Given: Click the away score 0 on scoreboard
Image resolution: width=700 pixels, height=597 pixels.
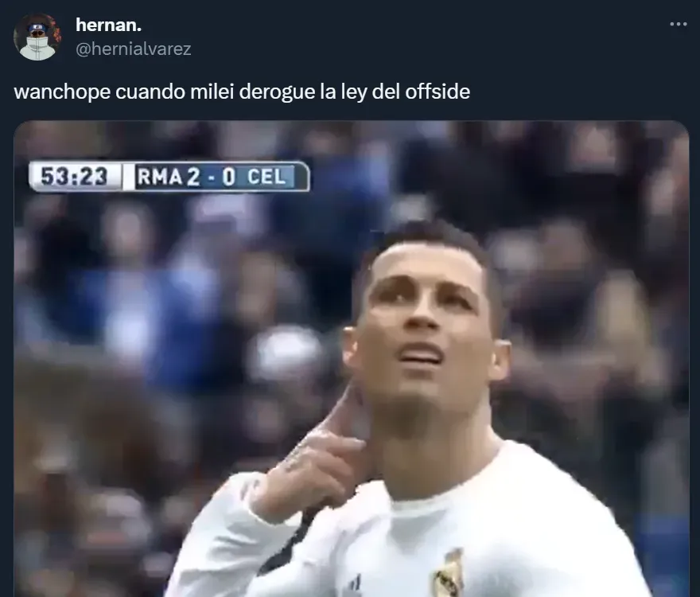Looking at the screenshot, I should click(x=228, y=177).
